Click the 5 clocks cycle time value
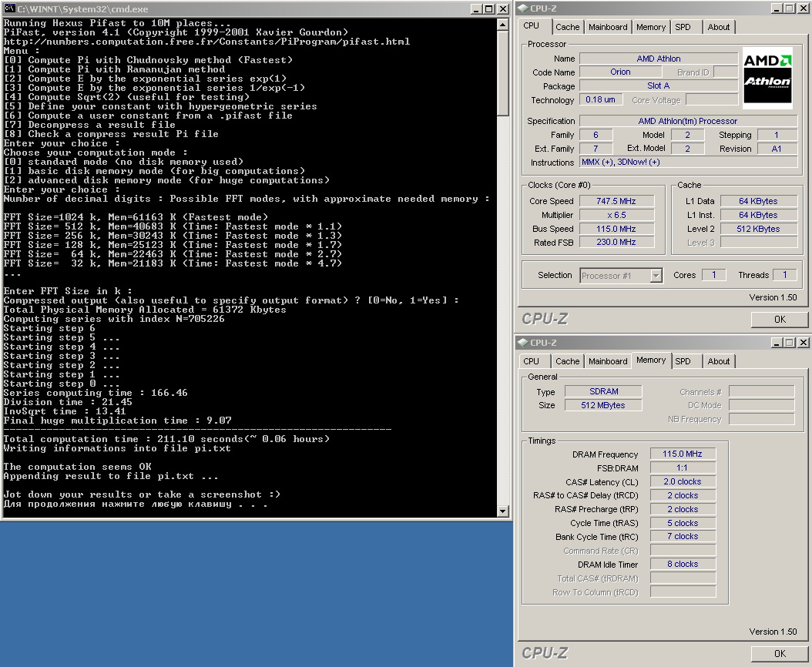The height and width of the screenshot is (667, 812). pos(683,523)
